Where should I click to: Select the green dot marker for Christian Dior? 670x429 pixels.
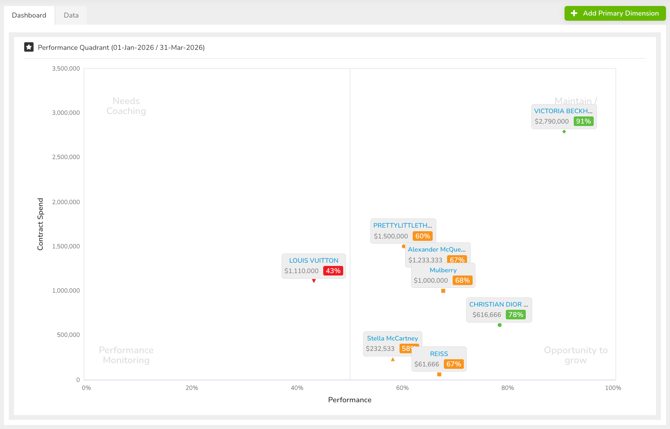point(500,325)
